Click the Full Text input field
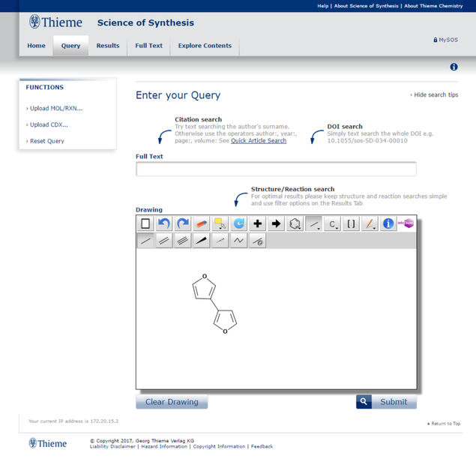Screen dimensions: 476x468 (276, 169)
